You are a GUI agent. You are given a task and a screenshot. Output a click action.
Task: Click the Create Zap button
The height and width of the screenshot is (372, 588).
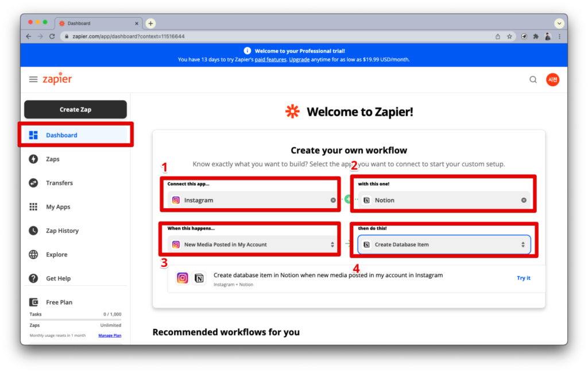click(75, 109)
